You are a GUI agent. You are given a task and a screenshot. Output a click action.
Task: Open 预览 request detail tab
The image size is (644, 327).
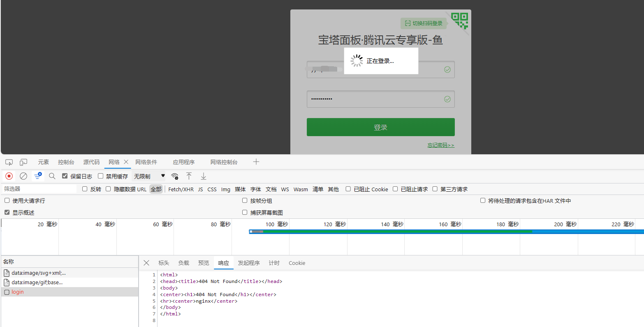point(204,263)
